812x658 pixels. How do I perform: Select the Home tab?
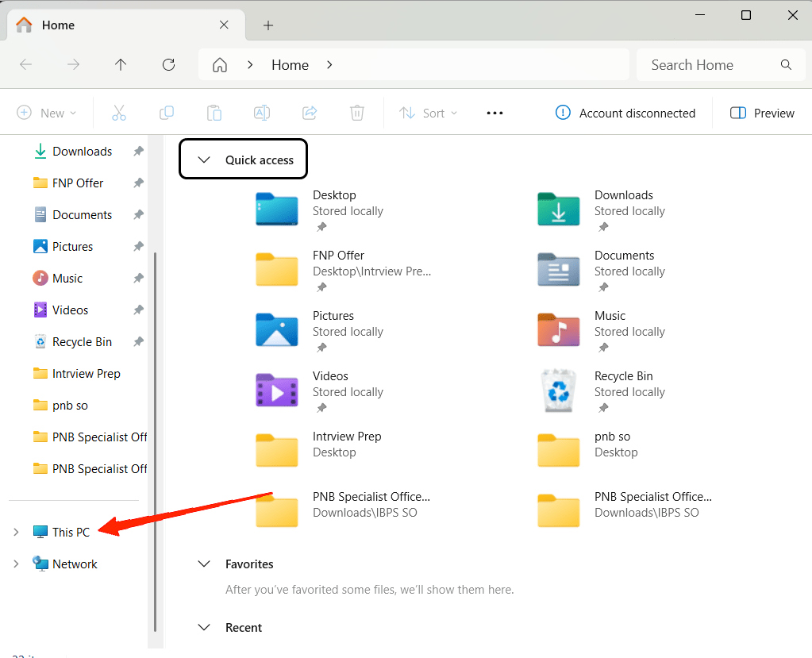coord(125,25)
